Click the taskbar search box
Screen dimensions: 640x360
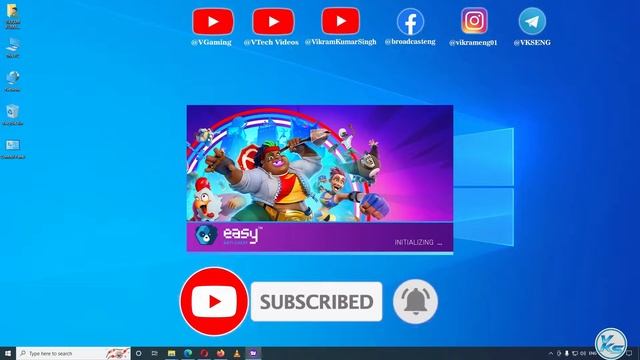(x=73, y=353)
